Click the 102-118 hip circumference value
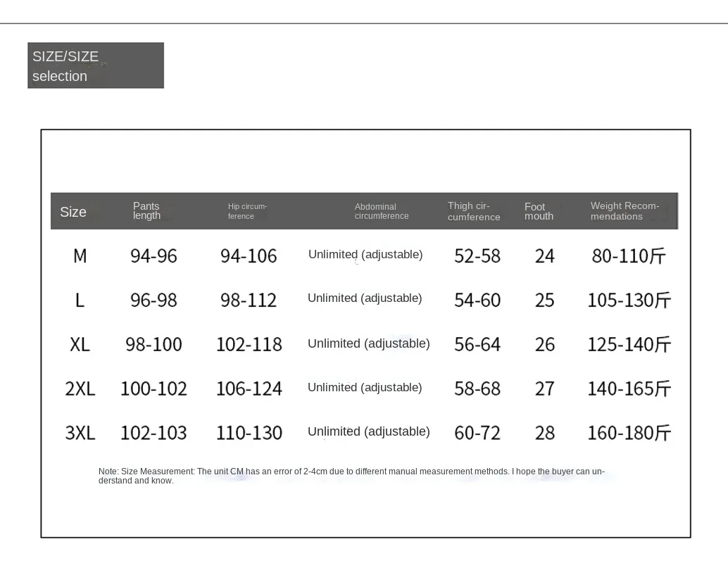This screenshot has height=563, width=728. tap(249, 345)
